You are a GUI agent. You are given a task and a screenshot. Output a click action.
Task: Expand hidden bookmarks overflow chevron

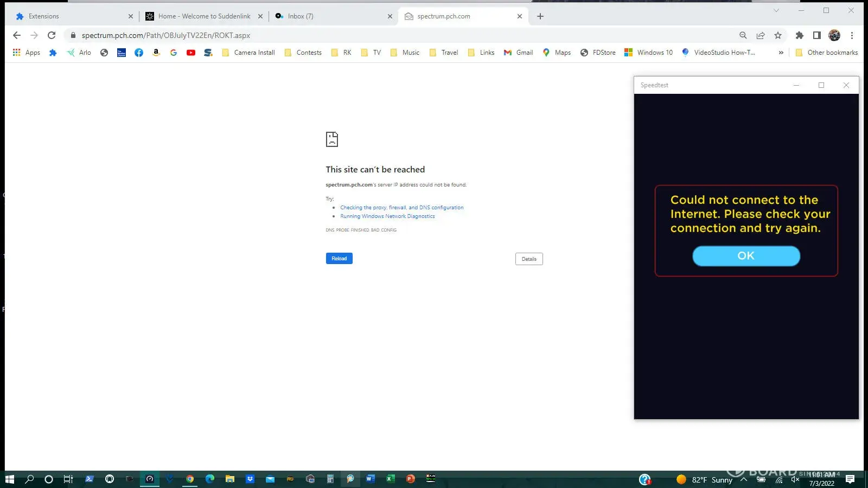click(781, 53)
